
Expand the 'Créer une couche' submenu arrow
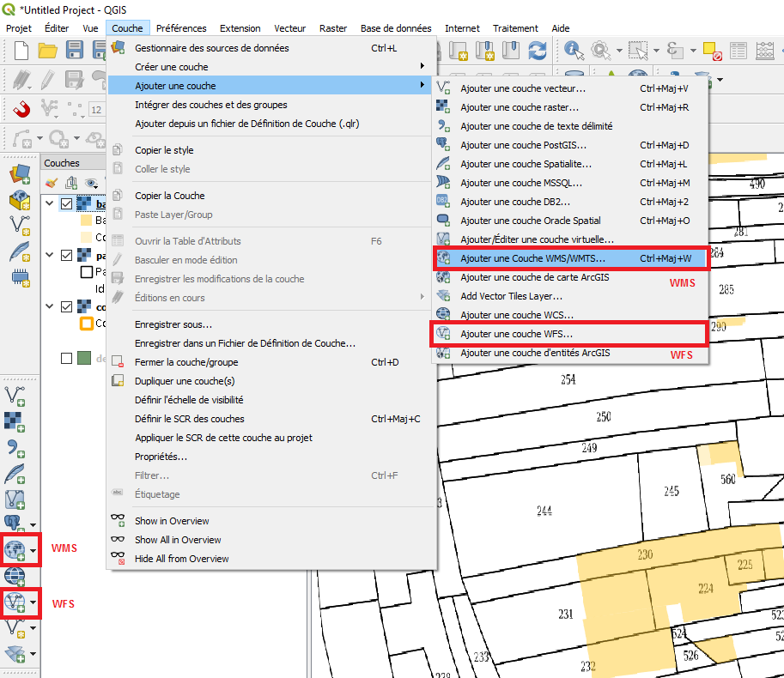coord(422,66)
